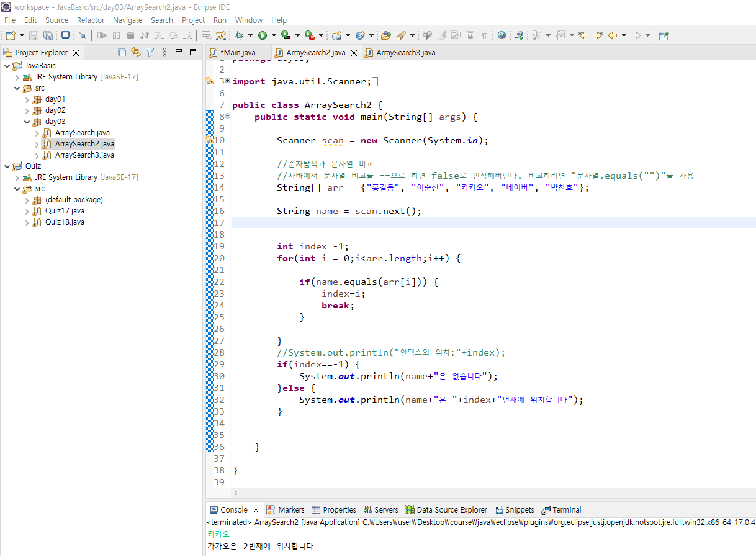The height and width of the screenshot is (556, 756).
Task: Open the Data Source Explorer tab
Action: click(x=446, y=510)
